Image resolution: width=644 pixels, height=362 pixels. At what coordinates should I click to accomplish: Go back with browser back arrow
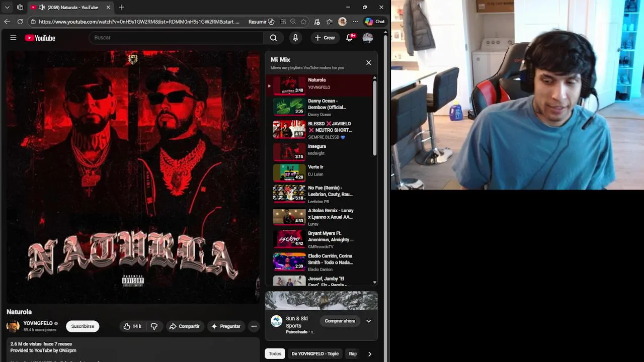[7, 22]
